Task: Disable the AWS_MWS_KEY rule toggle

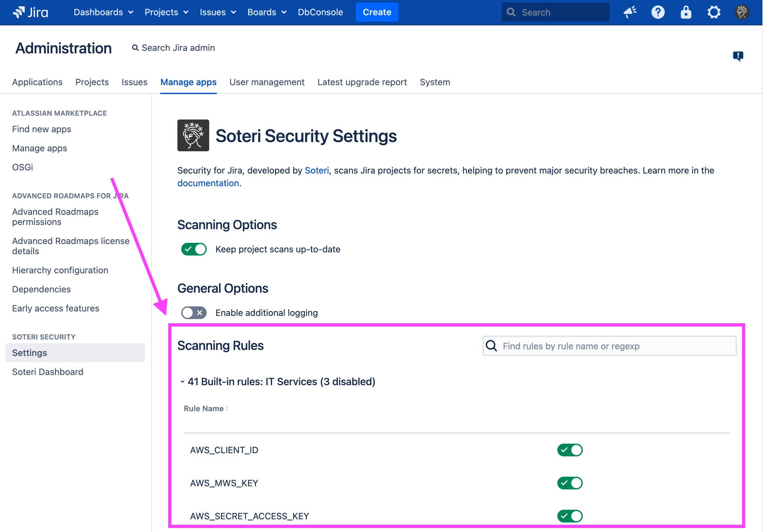Action: 570,482
